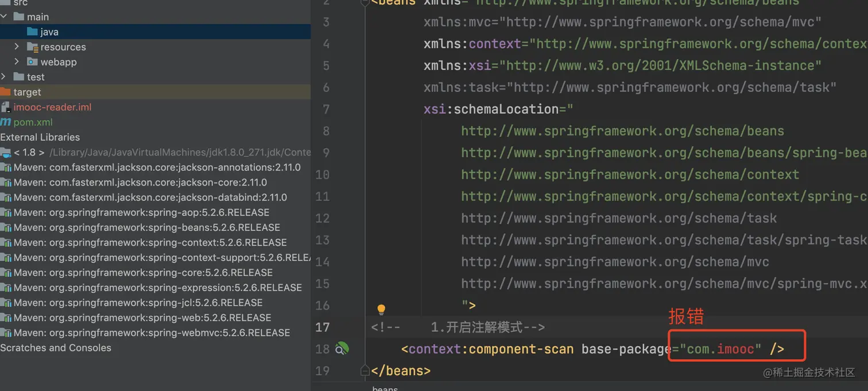The image size is (868, 391).
Task: Click the JDK 1.8 library icon
Action: tap(5, 152)
